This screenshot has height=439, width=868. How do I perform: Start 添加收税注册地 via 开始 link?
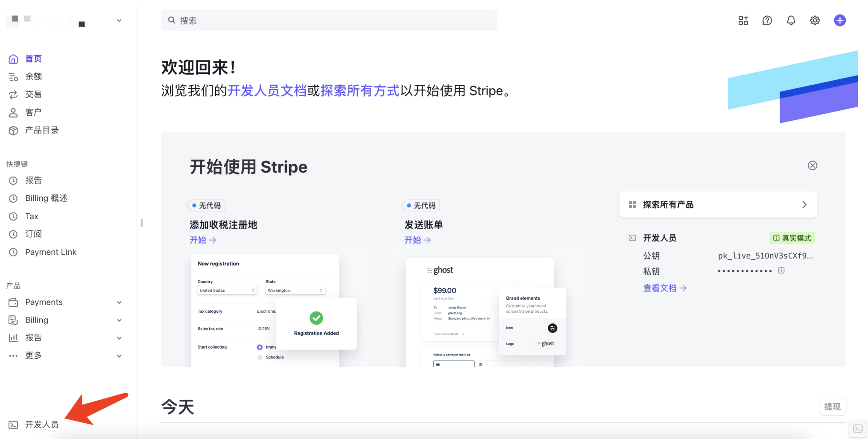coord(203,240)
